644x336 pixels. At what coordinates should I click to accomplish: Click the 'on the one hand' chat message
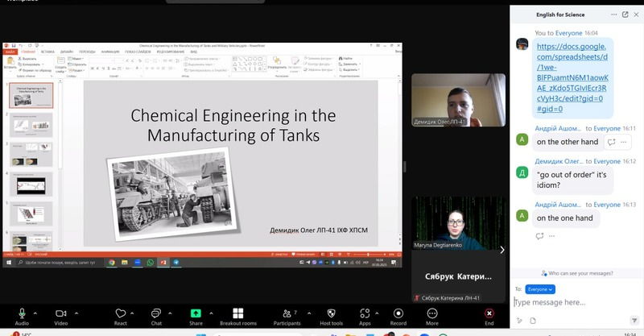tap(565, 218)
